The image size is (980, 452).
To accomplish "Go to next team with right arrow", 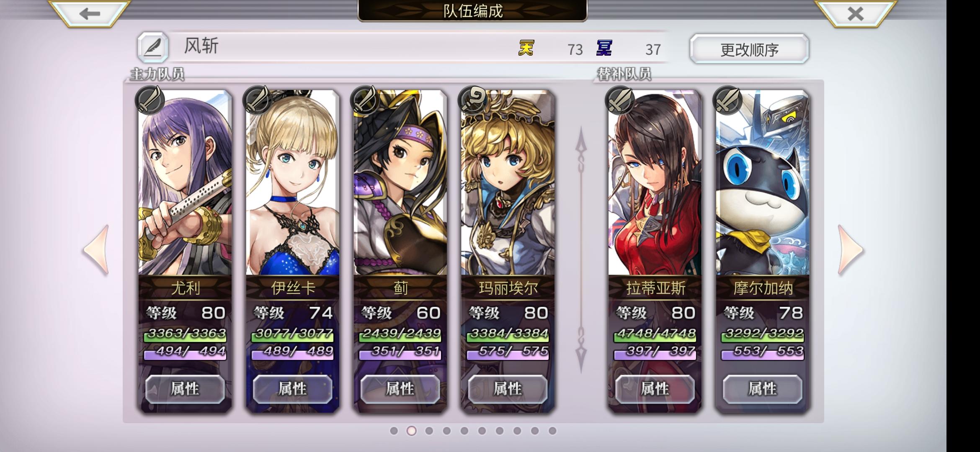I will pos(850,250).
